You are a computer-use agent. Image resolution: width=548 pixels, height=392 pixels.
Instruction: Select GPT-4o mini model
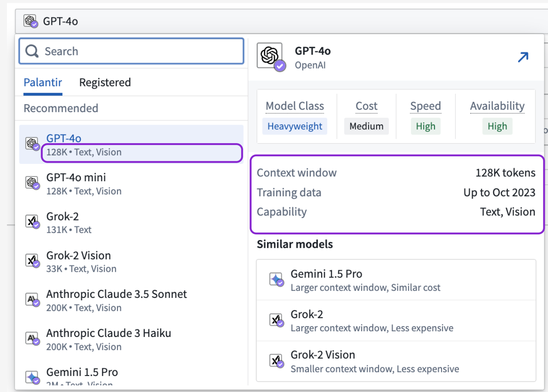[x=131, y=183]
